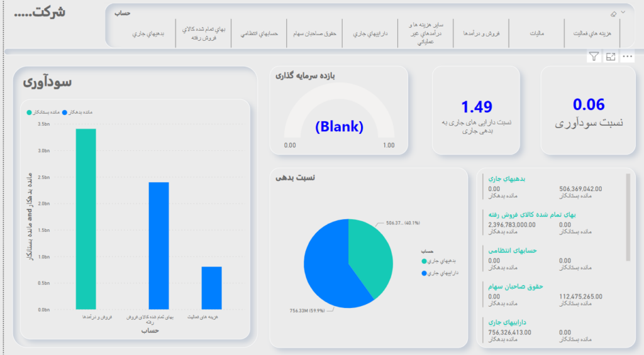This screenshot has width=644, height=355.
Task: Click the شرکت..... title text
Action: tap(40, 13)
